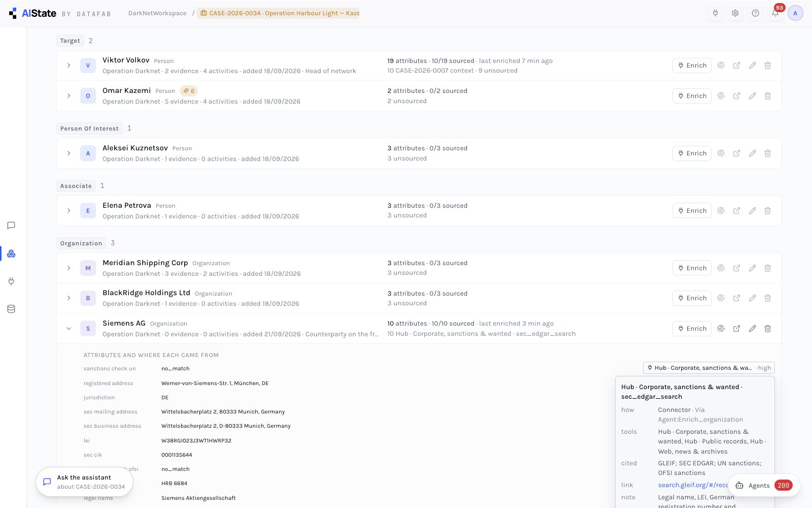Screen dimensions: 812x508
Task: Expand Omar Kazemi row
Action: (69, 96)
